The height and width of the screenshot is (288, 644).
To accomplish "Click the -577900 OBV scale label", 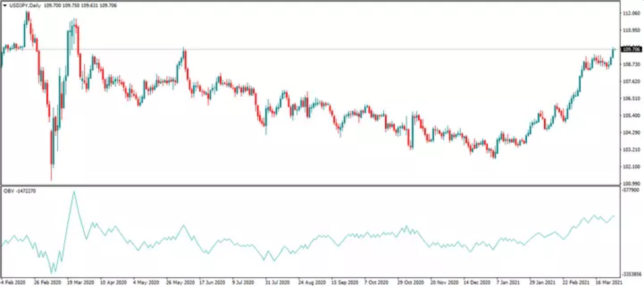I will (630, 189).
